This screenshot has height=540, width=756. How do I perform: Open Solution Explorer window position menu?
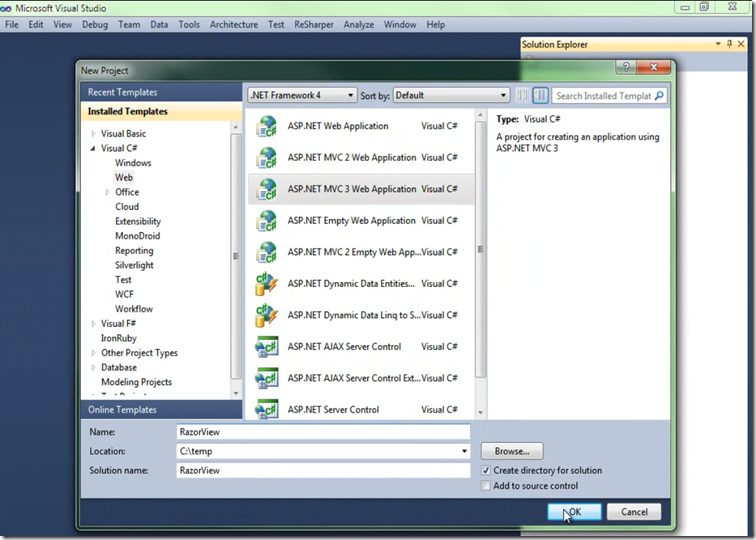click(x=718, y=44)
